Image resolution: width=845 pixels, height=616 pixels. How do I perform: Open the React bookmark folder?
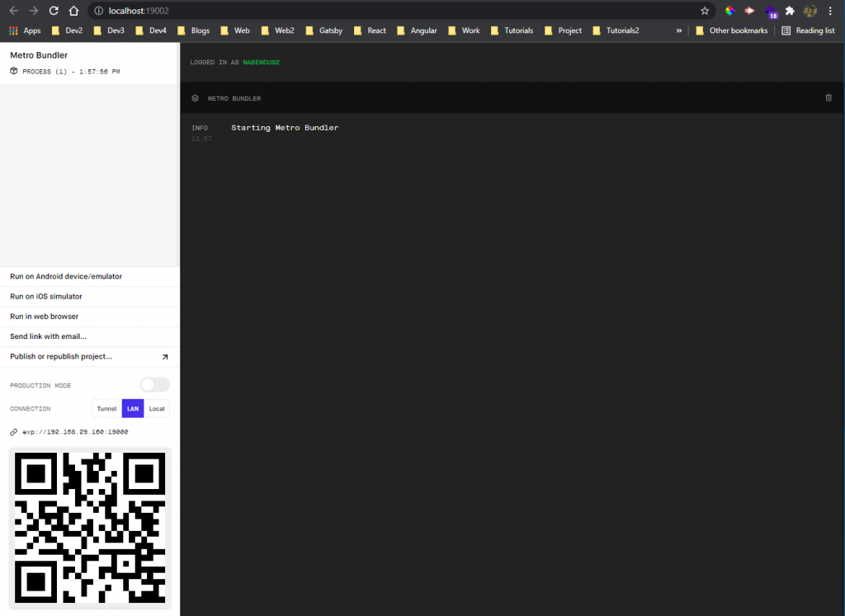click(x=370, y=31)
